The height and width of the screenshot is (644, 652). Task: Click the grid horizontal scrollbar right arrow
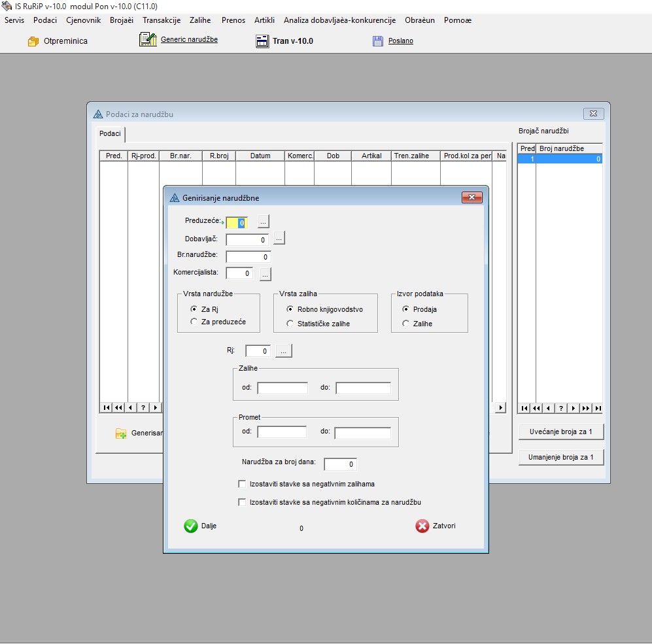click(501, 407)
